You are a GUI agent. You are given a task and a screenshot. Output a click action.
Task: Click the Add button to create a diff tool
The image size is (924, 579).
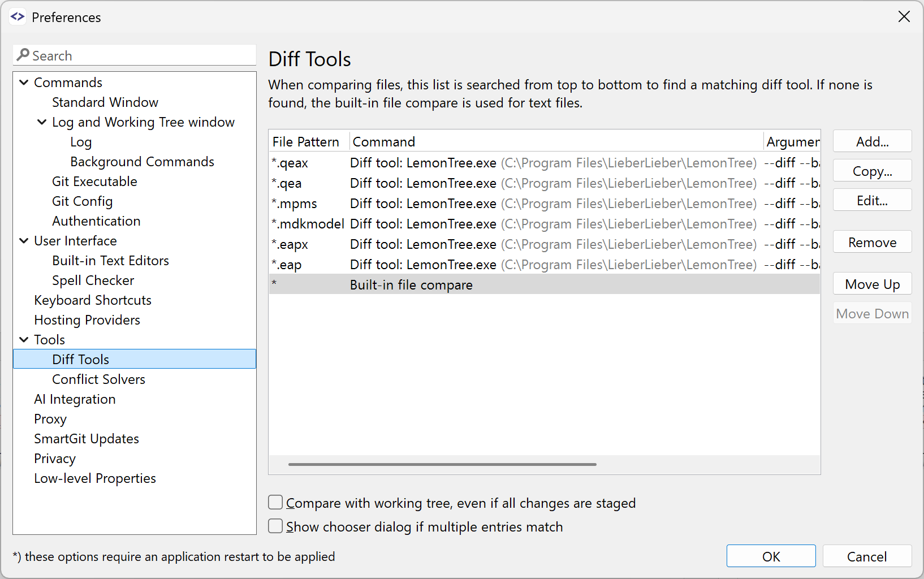(871, 141)
